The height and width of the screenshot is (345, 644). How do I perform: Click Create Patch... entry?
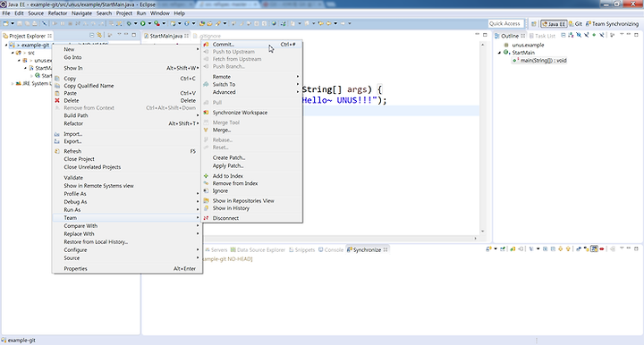click(251, 157)
